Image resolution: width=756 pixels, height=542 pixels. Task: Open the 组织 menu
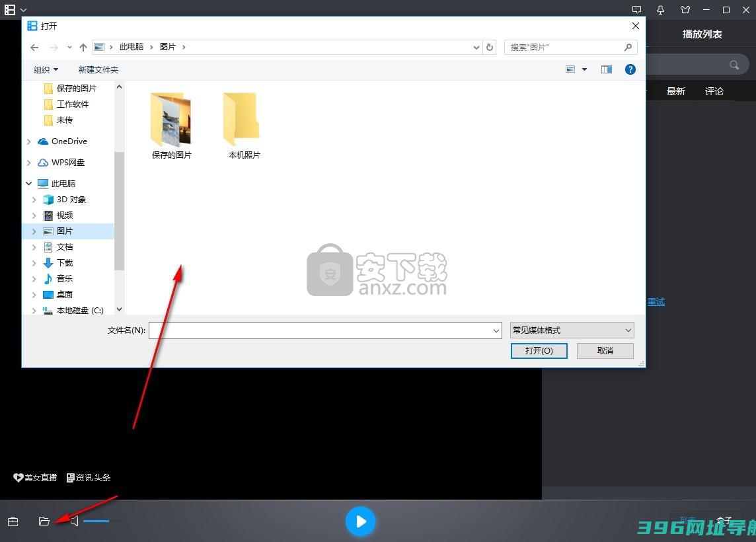pos(46,69)
